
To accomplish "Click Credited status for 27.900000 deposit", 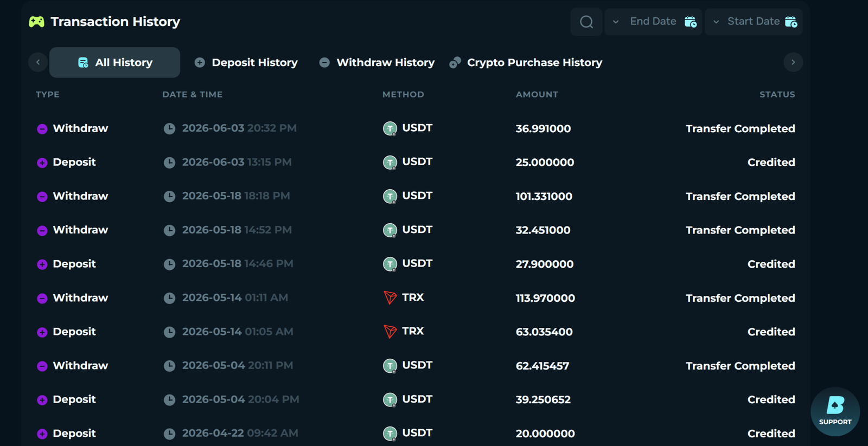I will click(x=771, y=264).
